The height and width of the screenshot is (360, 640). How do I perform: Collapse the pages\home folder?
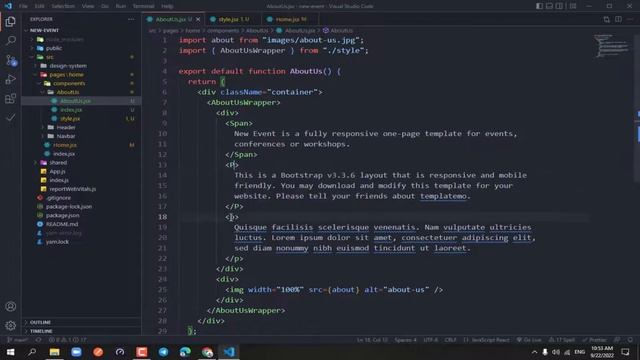pyautogui.click(x=66, y=75)
